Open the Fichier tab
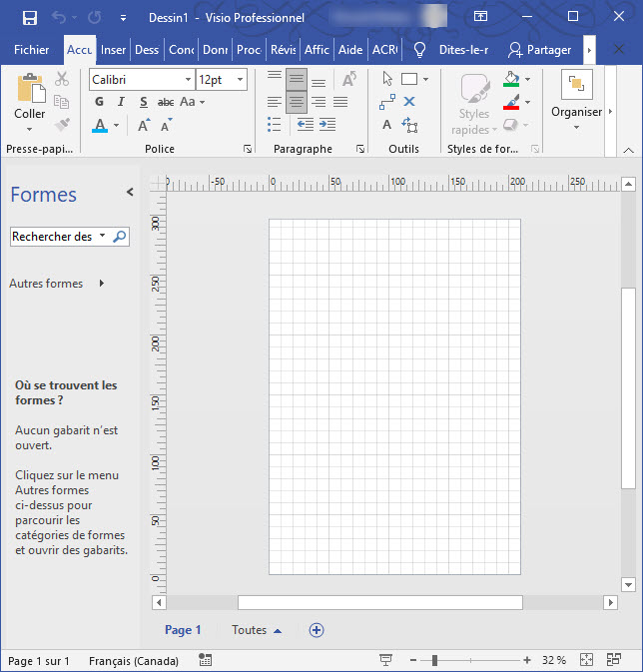 pyautogui.click(x=31, y=50)
